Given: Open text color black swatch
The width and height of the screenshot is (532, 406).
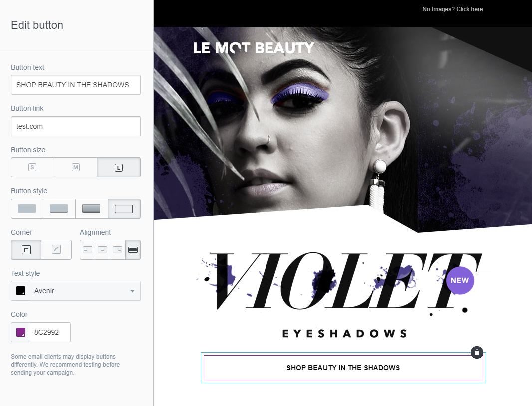Looking at the screenshot, I should tap(21, 291).
